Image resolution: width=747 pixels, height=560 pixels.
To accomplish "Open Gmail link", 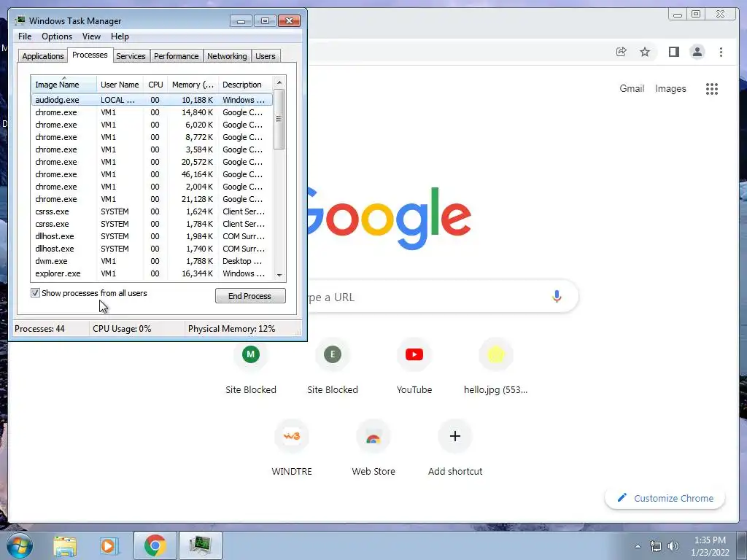I will pos(632,88).
